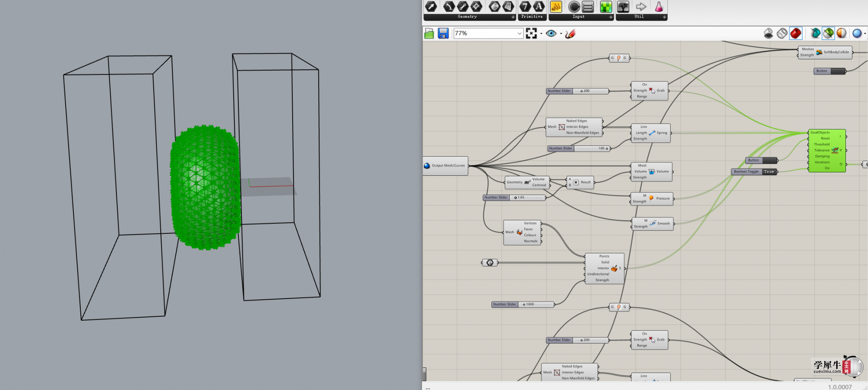Zoom to extents on the canvas
Viewport: 868px width, 390px height.
[531, 33]
